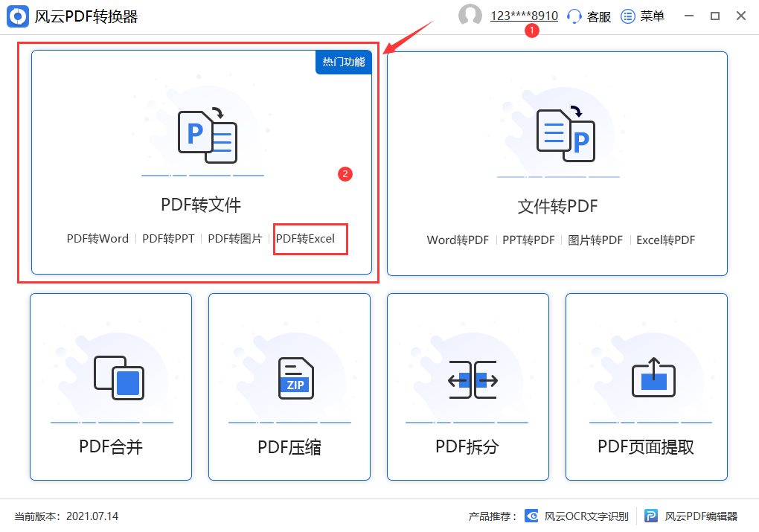
Task: Open account 123****8910 link
Action: tap(525, 16)
